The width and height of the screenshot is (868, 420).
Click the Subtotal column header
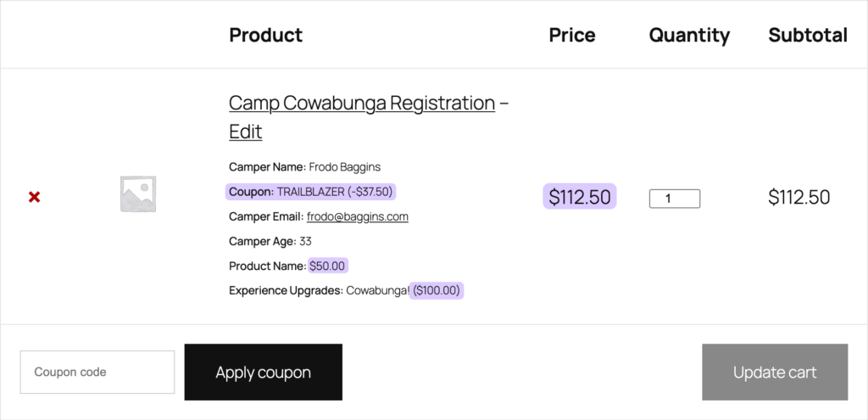(x=808, y=35)
